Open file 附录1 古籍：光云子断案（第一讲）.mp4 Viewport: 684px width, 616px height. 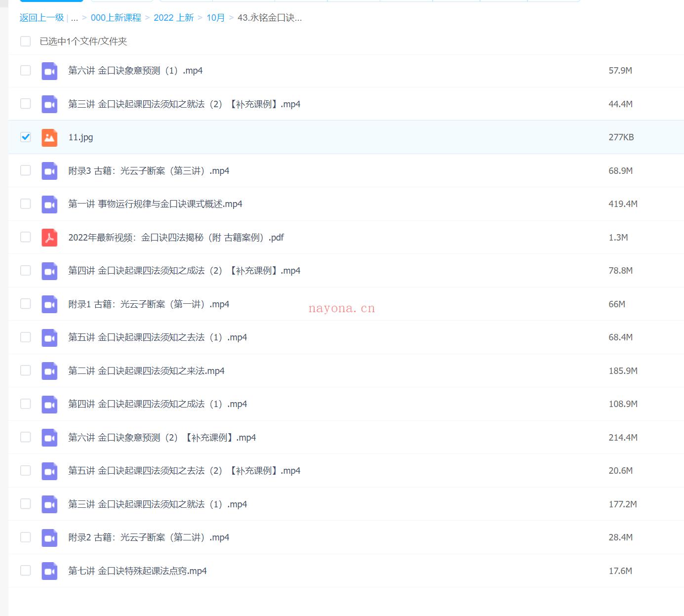pos(149,304)
